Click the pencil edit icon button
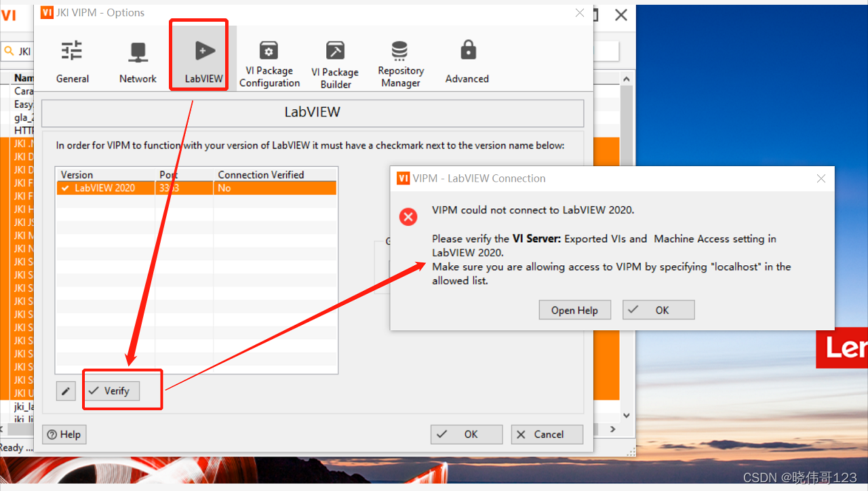Viewport: 868px width, 491px height. [x=66, y=391]
